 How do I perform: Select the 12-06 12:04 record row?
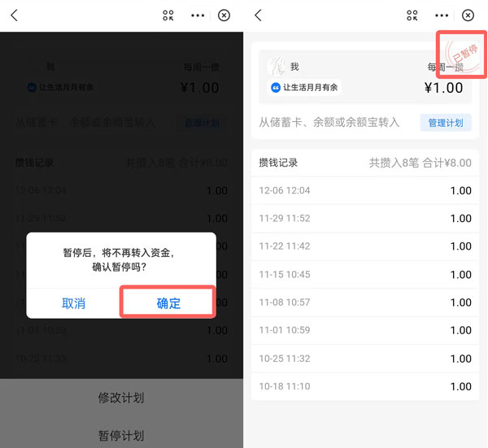pyautogui.click(x=364, y=191)
